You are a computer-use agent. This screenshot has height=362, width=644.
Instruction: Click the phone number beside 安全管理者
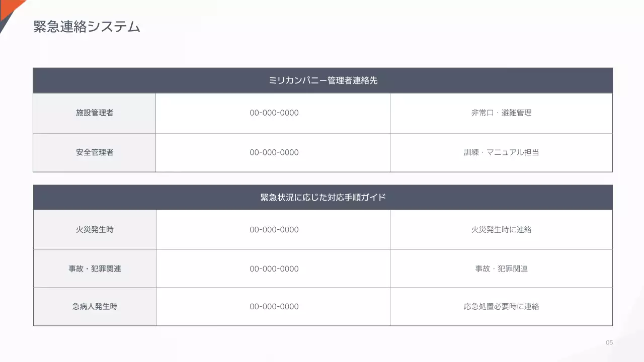pyautogui.click(x=274, y=152)
